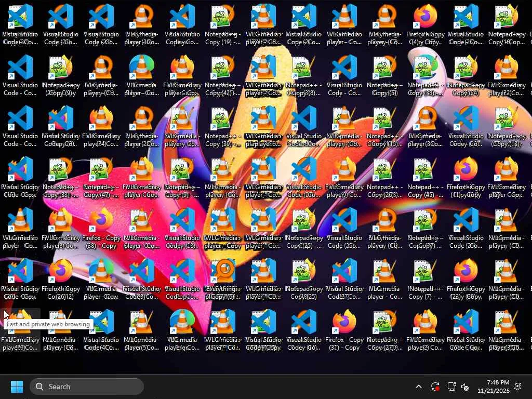Open the Windows Start menu
This screenshot has width=532, height=399.
pos(17,387)
